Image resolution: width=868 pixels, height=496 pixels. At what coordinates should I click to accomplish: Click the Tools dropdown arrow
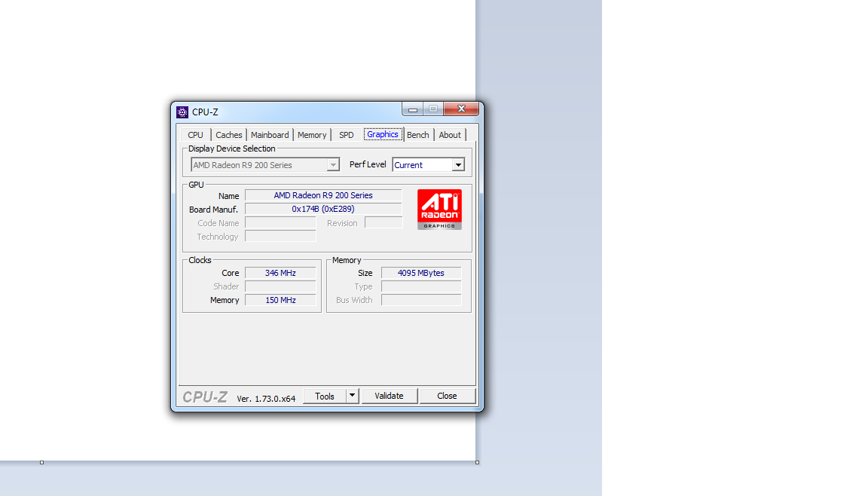(x=352, y=396)
